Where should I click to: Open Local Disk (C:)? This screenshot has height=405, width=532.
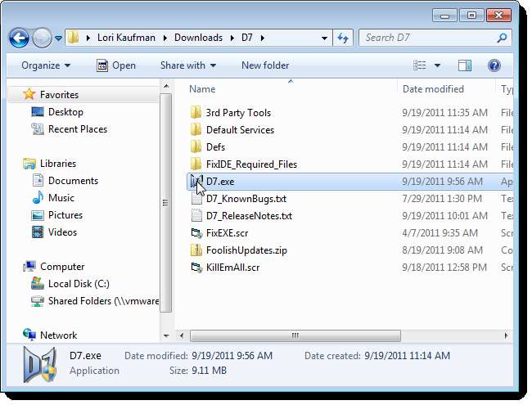[x=79, y=284]
